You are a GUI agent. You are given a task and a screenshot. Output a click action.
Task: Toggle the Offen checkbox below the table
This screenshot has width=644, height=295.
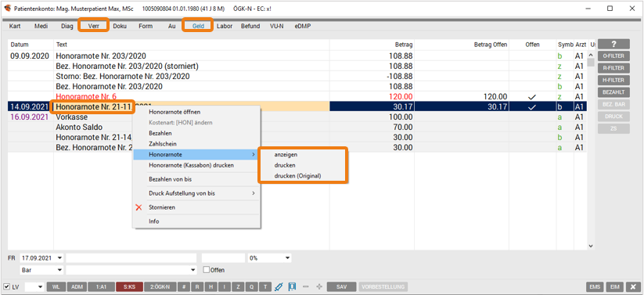click(x=207, y=270)
